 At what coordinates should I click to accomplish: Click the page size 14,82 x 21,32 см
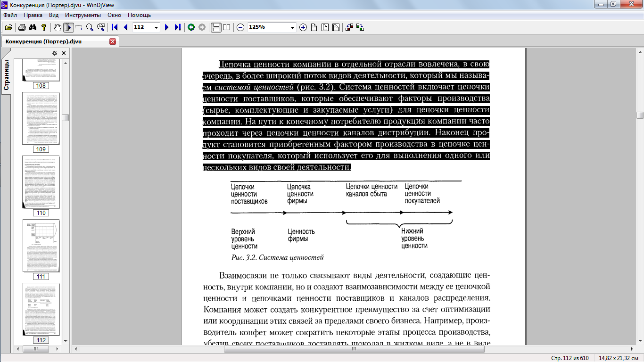click(x=619, y=358)
